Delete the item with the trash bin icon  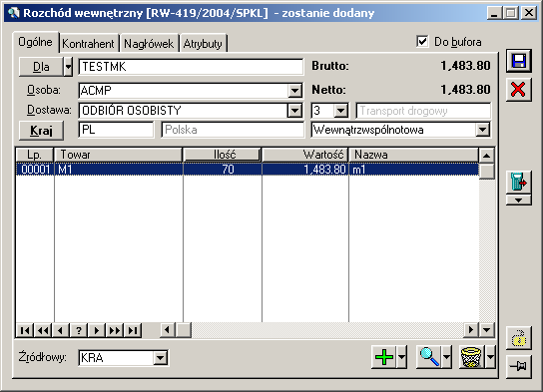(x=472, y=357)
